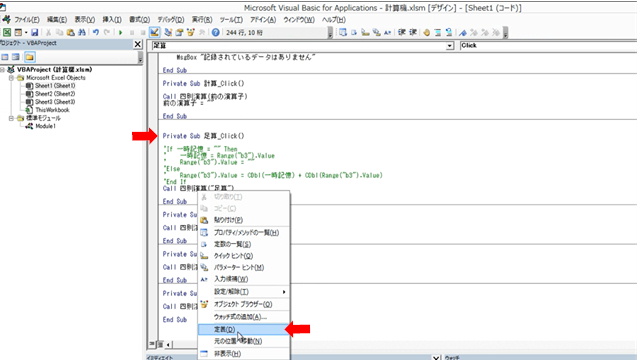640x360 pixels.
Task: Choose クイック ヒント(Q) in context menu
Action: pyautogui.click(x=244, y=256)
